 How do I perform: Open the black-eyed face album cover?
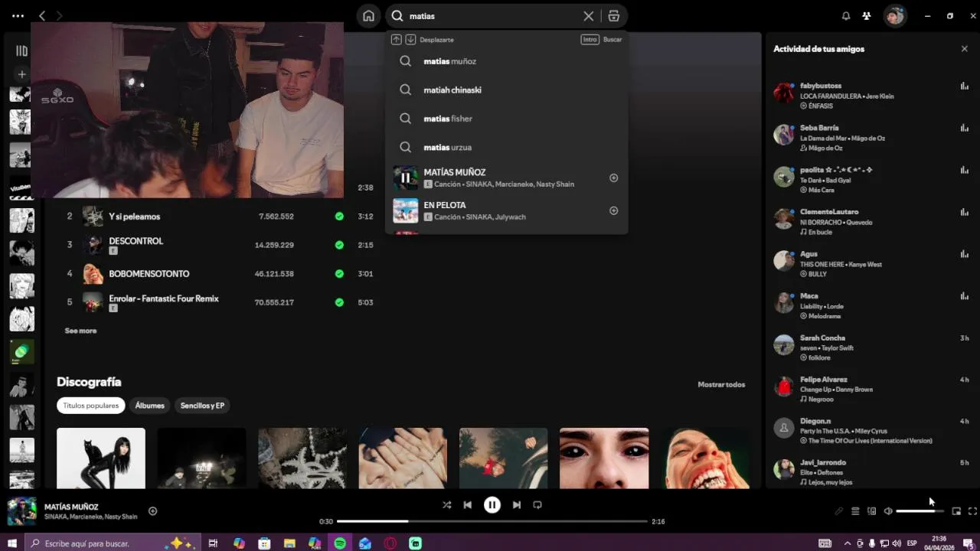point(604,458)
